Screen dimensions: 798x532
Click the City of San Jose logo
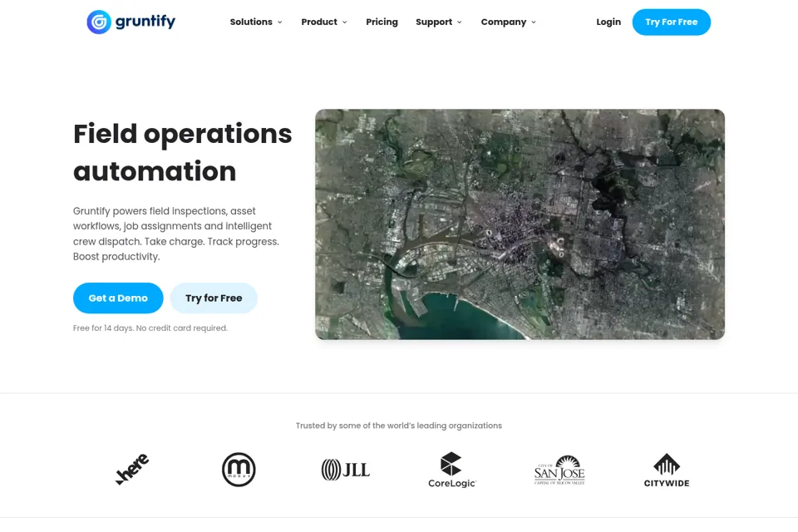point(559,470)
